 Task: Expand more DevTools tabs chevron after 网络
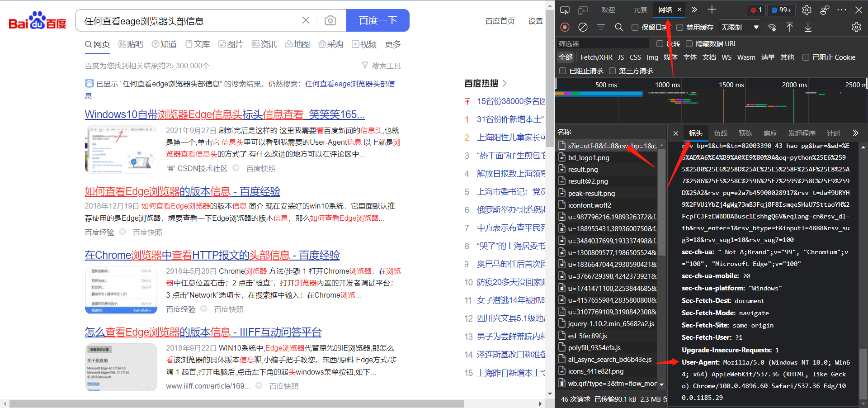(694, 9)
